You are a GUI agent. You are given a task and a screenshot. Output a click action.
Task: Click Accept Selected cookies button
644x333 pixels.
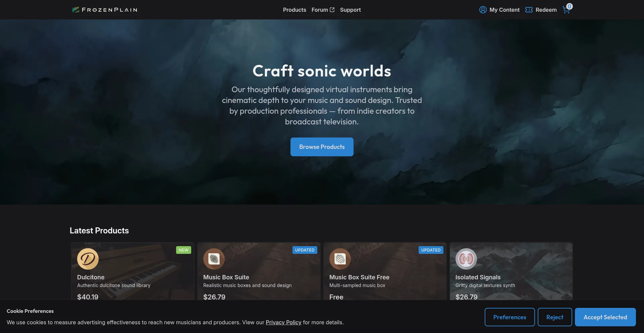pyautogui.click(x=605, y=317)
